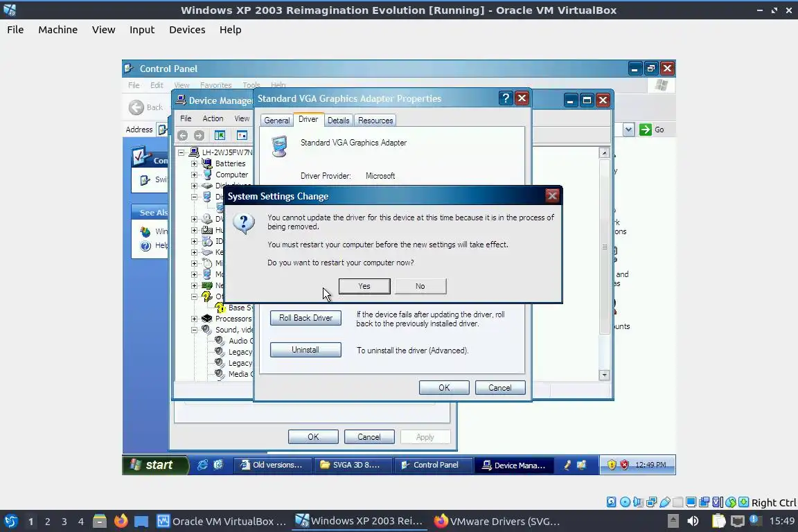Collapse the Sound, video node in the device tree
The height and width of the screenshot is (532, 798).
tap(194, 330)
